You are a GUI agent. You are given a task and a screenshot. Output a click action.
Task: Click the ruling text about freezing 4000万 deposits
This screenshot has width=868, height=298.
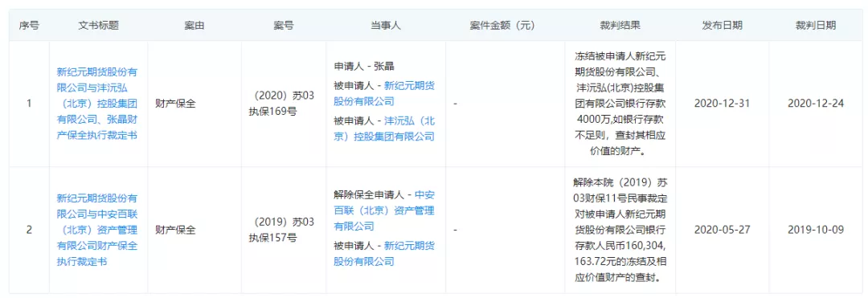[620, 104]
